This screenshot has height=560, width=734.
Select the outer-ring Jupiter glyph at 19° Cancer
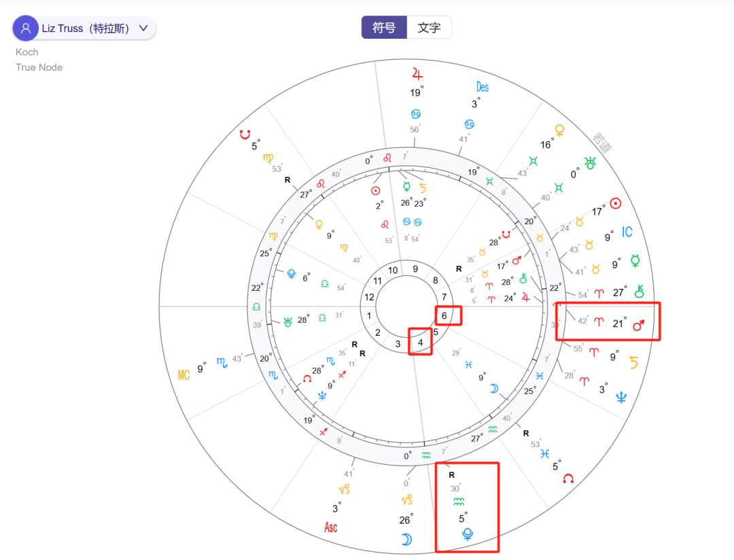(417, 73)
